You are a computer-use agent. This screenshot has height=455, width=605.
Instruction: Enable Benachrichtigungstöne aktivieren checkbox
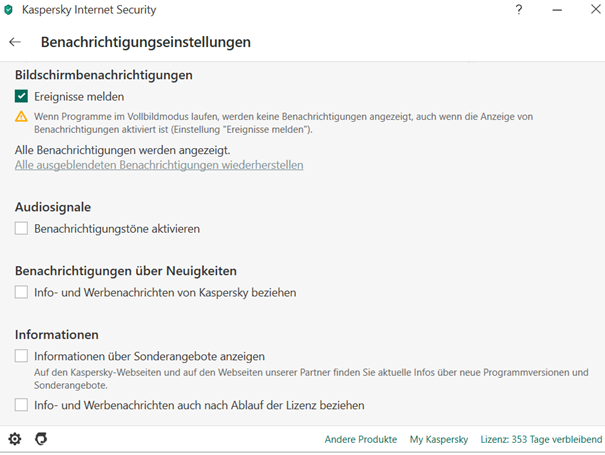(x=21, y=228)
